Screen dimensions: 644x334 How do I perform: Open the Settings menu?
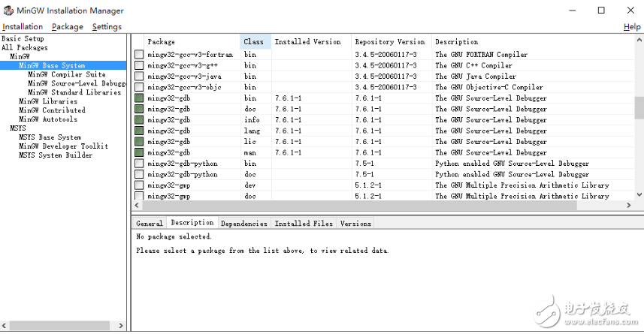tap(107, 27)
